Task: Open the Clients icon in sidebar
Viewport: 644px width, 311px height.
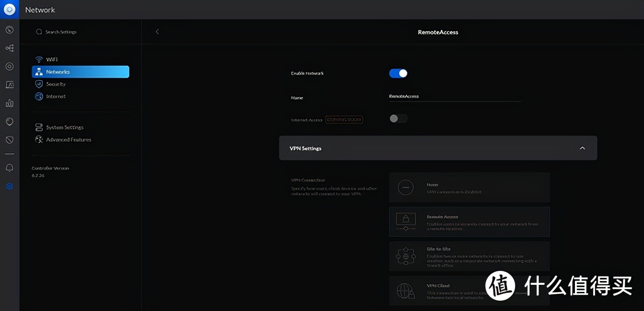Action: [x=9, y=85]
